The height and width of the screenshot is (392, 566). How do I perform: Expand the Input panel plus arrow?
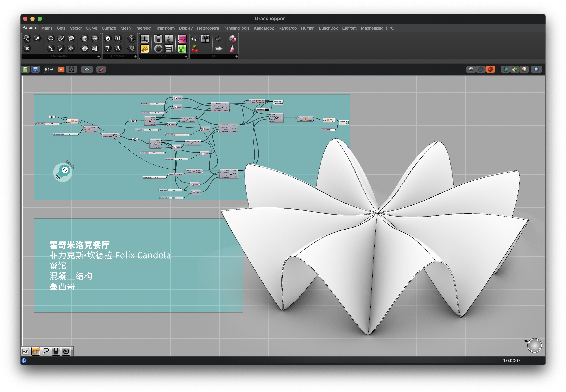(186, 56)
